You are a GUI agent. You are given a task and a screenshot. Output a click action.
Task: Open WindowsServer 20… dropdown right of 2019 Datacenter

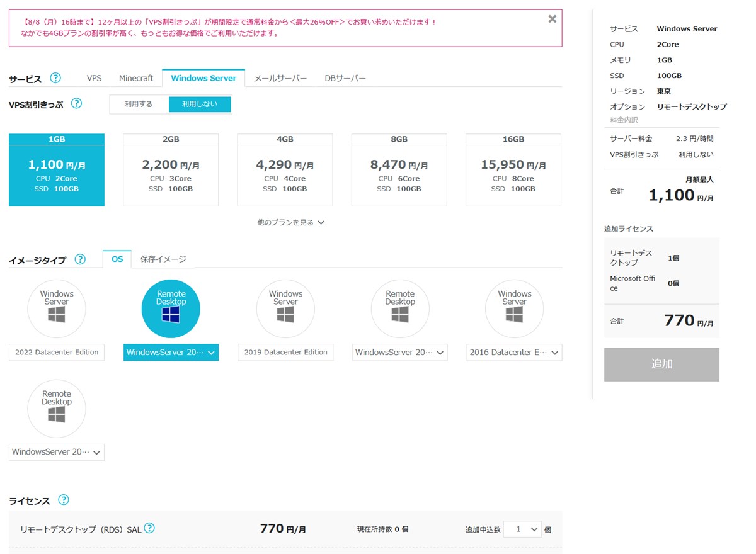click(400, 353)
